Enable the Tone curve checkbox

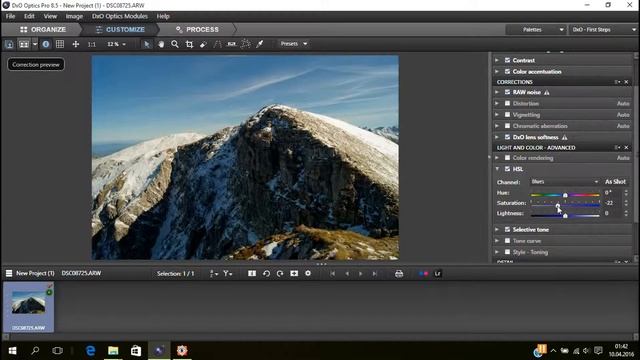507,241
